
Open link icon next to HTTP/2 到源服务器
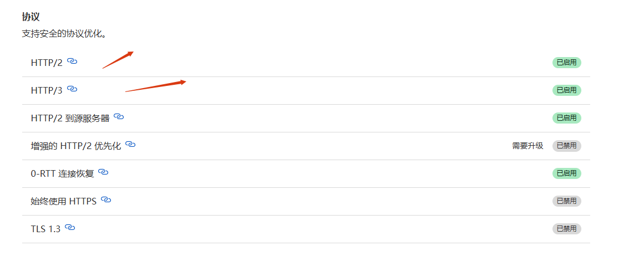tap(119, 117)
